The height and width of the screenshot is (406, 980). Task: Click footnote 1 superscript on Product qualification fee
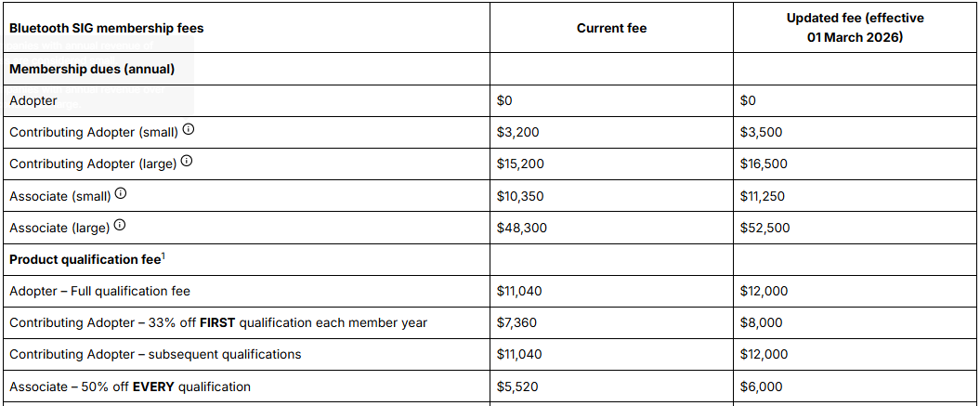[x=163, y=255]
